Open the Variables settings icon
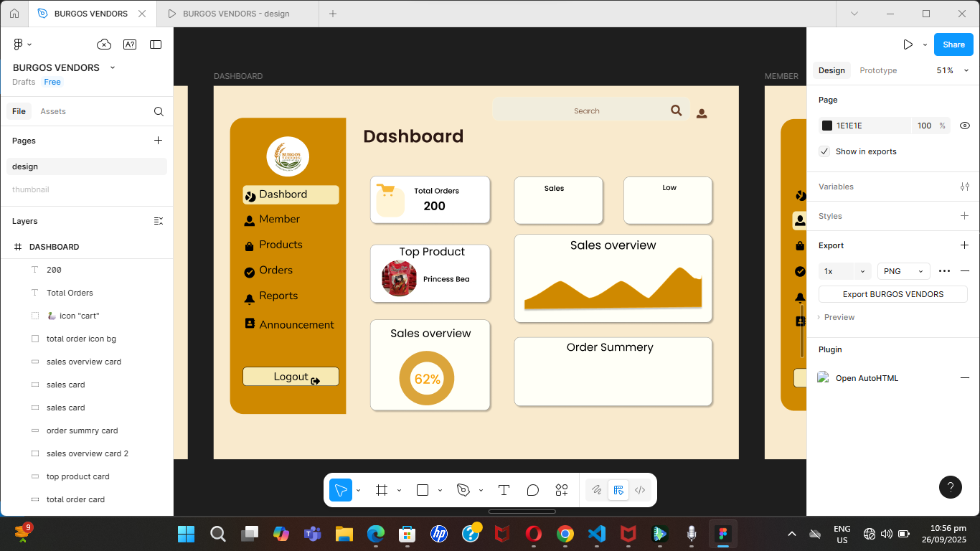 [x=964, y=187]
